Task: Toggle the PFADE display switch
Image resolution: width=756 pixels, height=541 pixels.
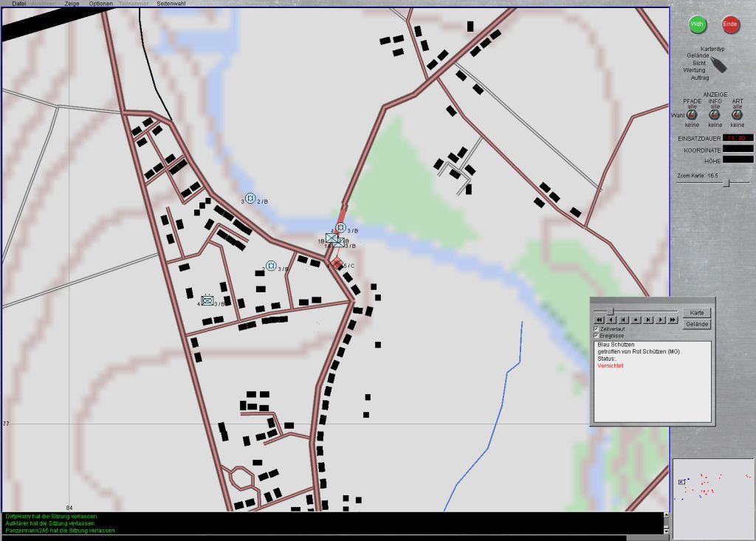Action: click(x=692, y=115)
